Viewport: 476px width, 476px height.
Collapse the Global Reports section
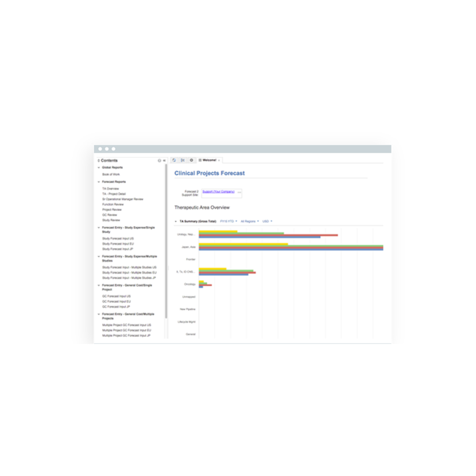[99, 167]
